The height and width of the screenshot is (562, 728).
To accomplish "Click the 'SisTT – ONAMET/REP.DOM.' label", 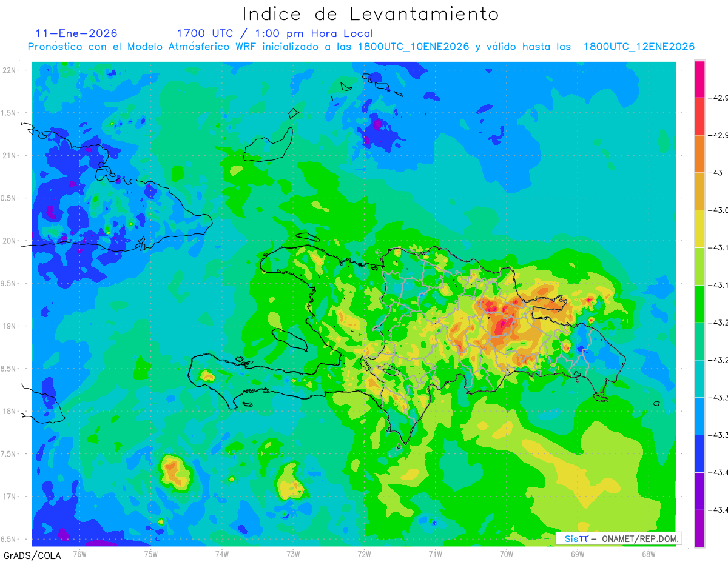I will pyautogui.click(x=619, y=538).
